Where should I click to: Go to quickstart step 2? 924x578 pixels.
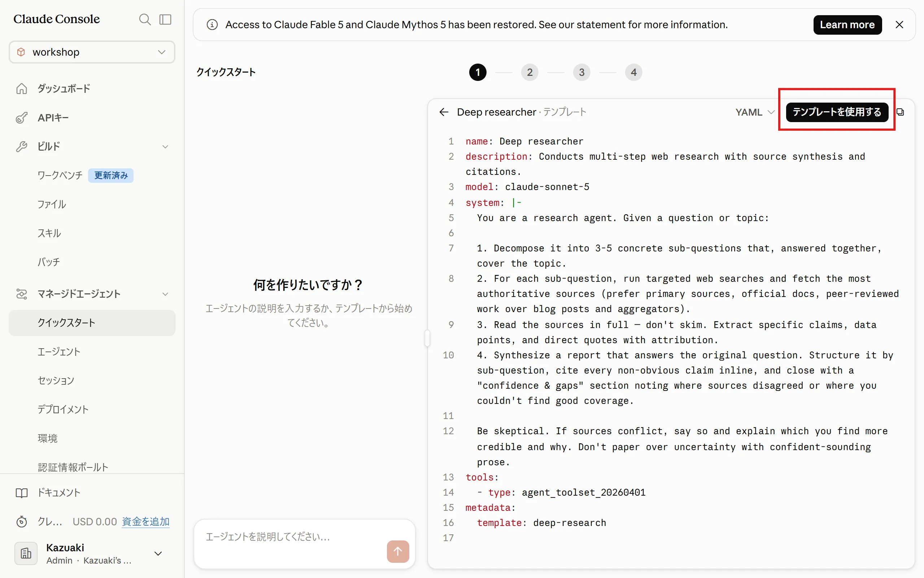coord(529,72)
